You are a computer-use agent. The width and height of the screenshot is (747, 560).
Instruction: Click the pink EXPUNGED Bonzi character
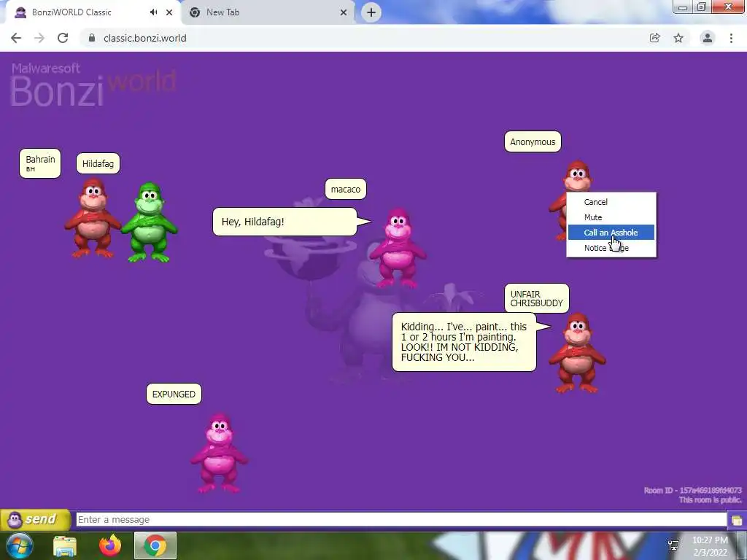pyautogui.click(x=219, y=453)
